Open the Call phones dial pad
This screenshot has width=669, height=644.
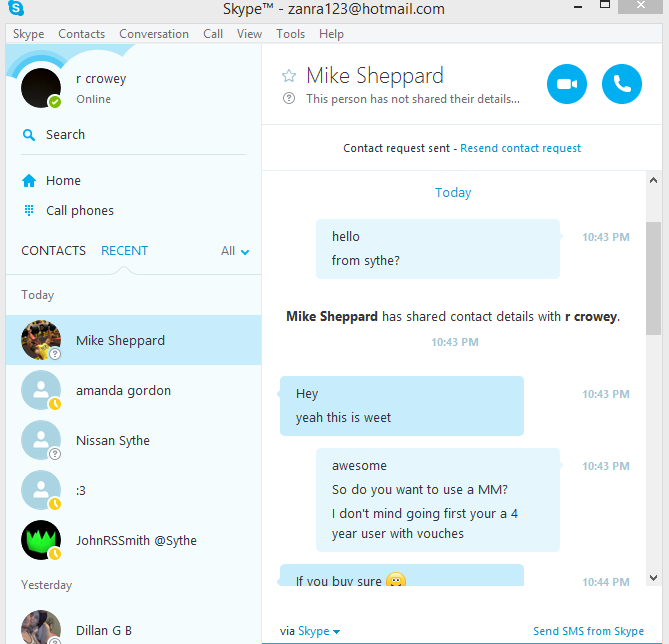tap(29, 210)
